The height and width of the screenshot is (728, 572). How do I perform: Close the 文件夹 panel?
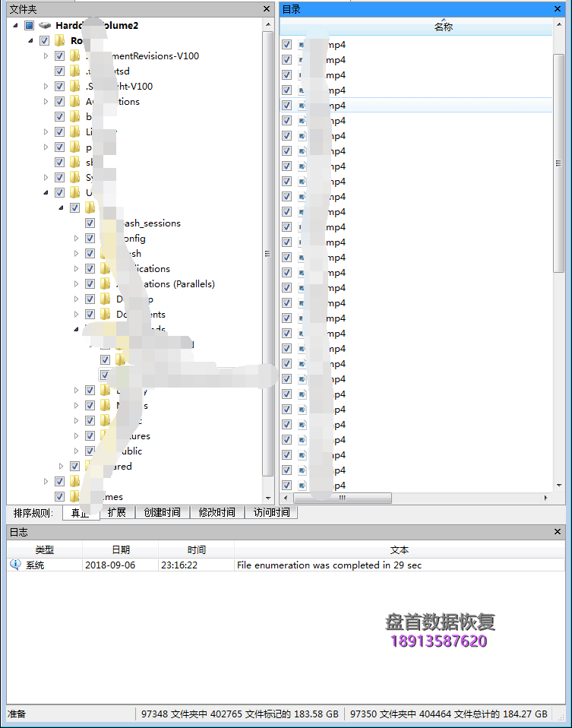click(267, 9)
